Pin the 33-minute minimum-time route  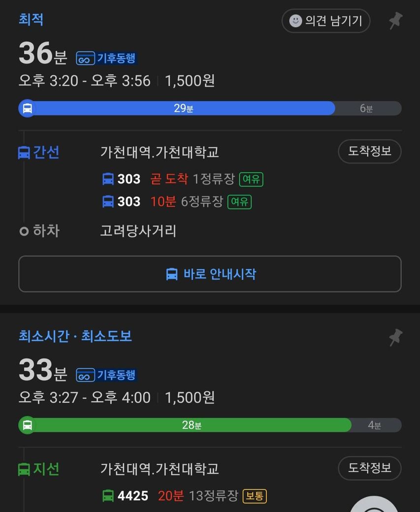pos(395,337)
